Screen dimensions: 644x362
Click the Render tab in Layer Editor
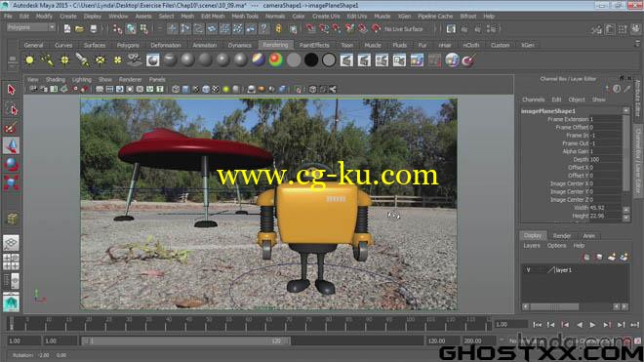[x=561, y=236]
